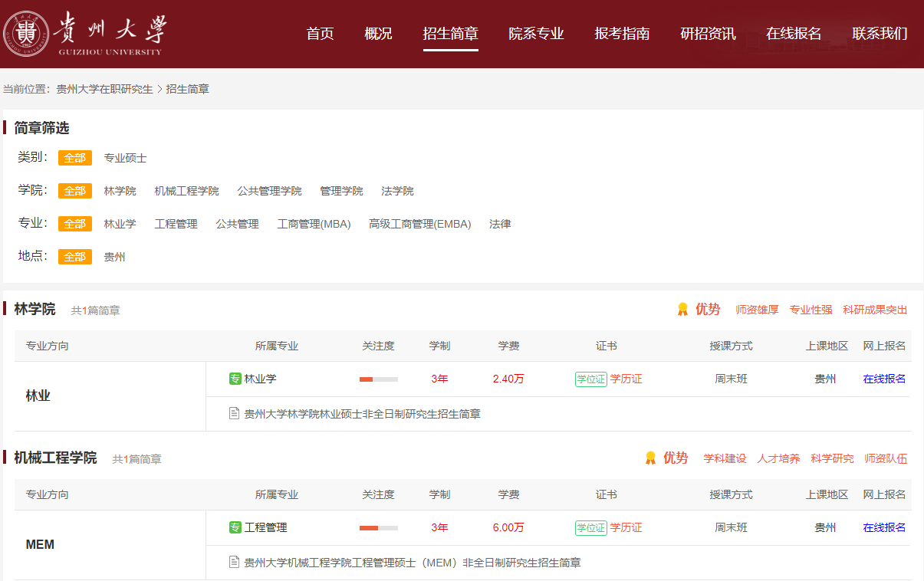Filter college by 机械工程学院
Image resolution: width=924 pixels, height=581 pixels.
186,191
